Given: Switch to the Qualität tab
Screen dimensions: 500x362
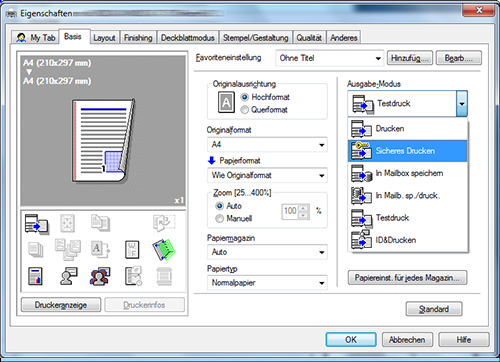Looking at the screenshot, I should coord(309,38).
